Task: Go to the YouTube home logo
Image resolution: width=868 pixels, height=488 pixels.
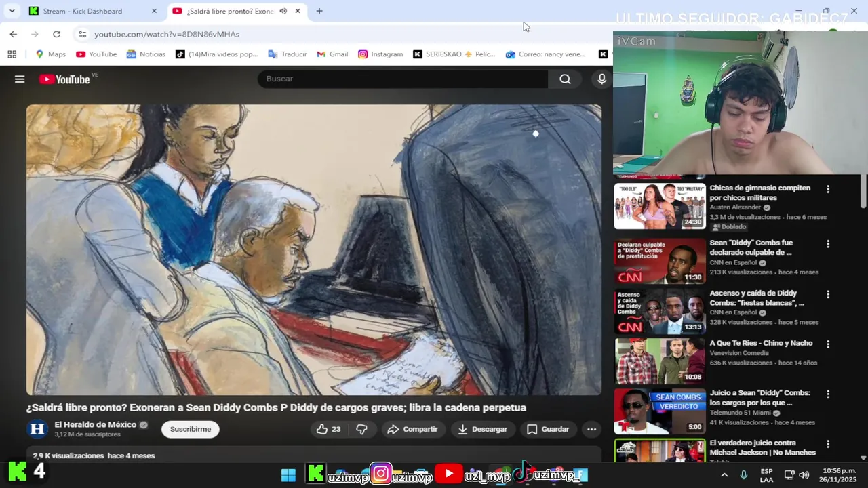Action: pos(64,79)
